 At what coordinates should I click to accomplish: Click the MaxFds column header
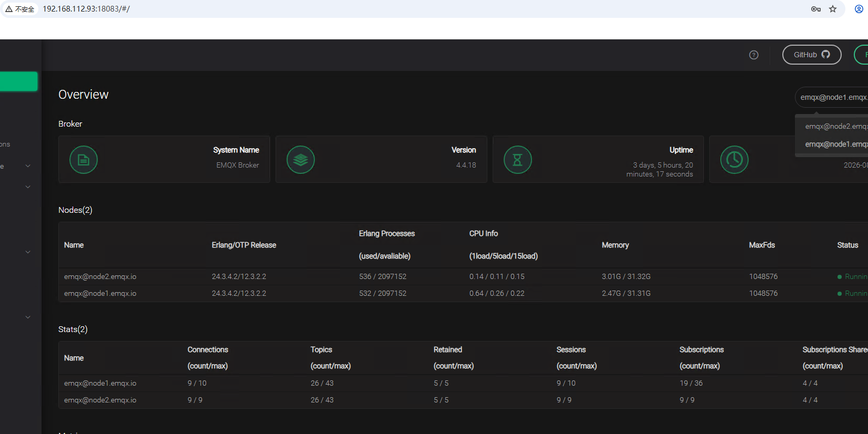click(x=762, y=245)
